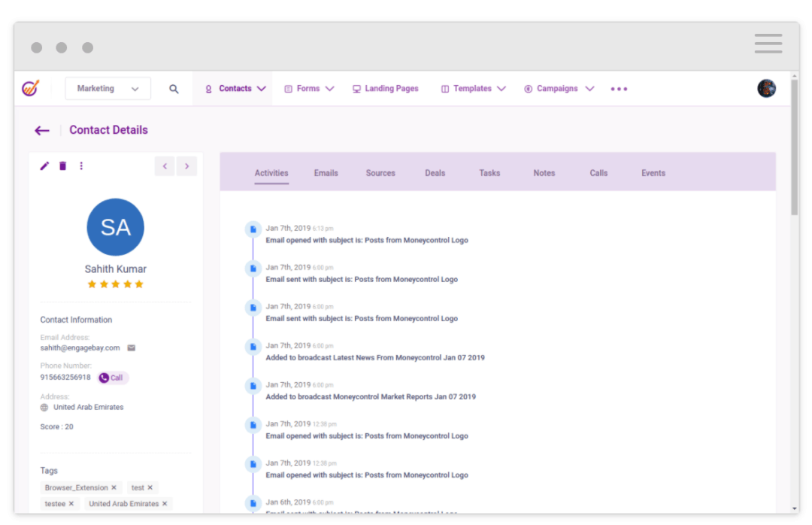Delete contact using the trash icon
Image resolution: width=812 pixels, height=525 pixels.
pos(63,166)
